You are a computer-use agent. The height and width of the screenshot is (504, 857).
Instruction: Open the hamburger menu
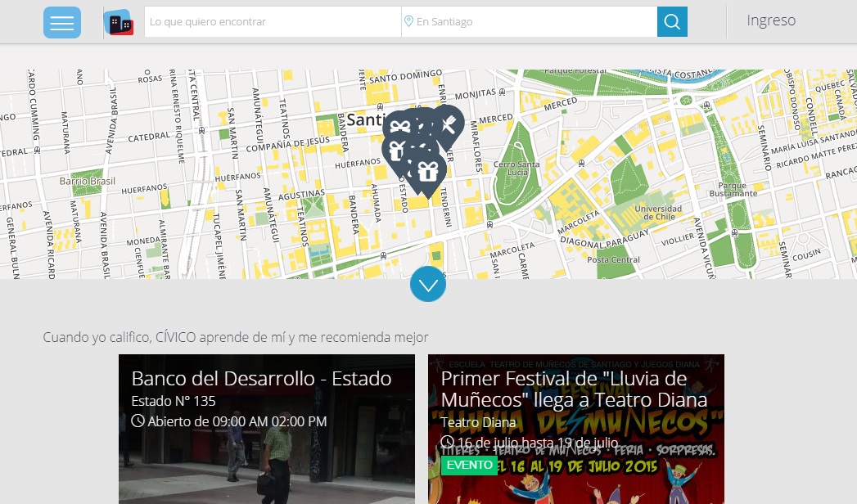coord(62,22)
